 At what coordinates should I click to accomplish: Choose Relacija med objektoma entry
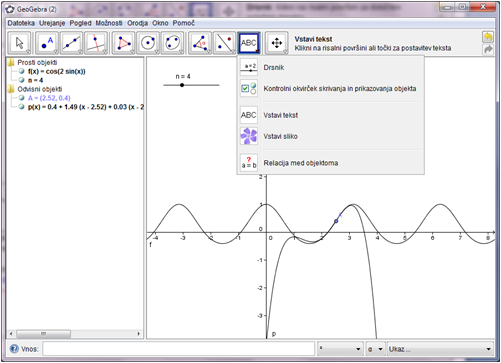click(332, 163)
